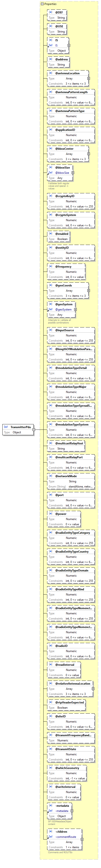Screen dimensions: 101x868
Task: Select the @lengthOfModulationPara property title
Action: [74, 349]
